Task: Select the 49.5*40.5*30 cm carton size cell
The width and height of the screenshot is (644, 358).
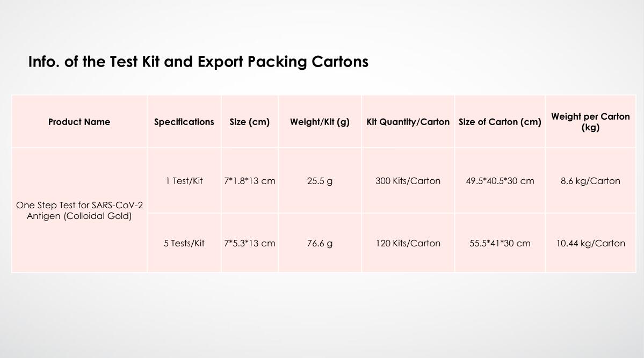Action: pyautogui.click(x=500, y=181)
